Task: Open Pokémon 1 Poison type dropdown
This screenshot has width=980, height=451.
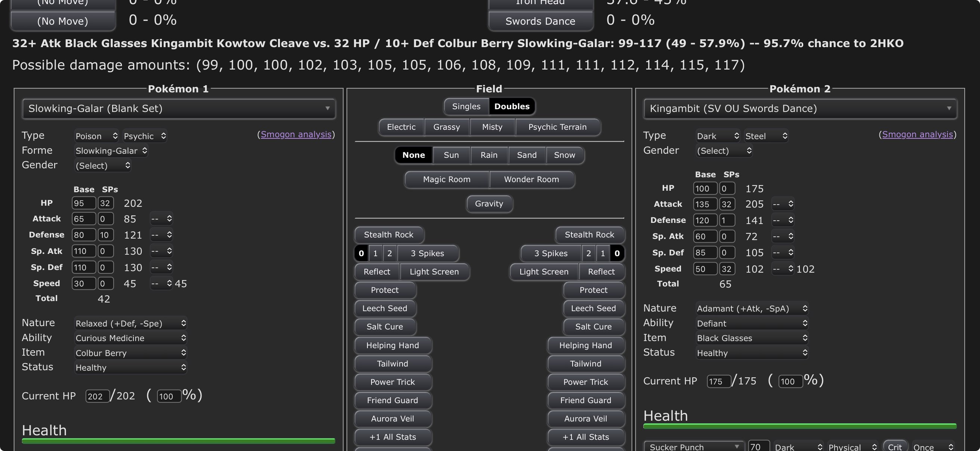Action: (97, 136)
